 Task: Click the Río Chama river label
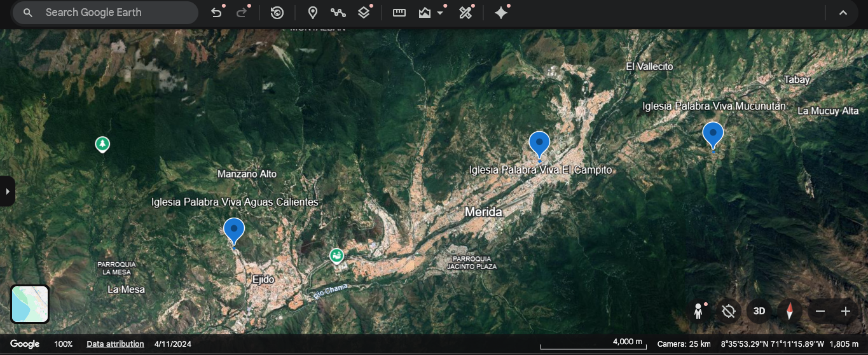pyautogui.click(x=331, y=293)
